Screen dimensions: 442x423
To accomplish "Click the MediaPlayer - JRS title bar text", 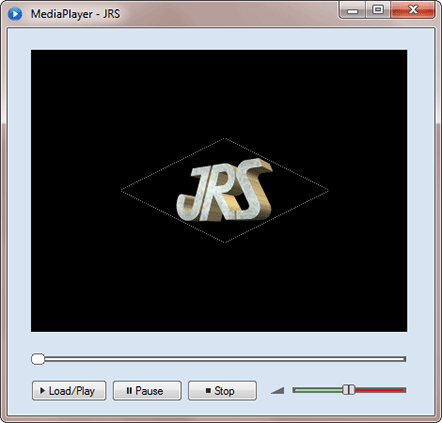I will click(x=75, y=14).
